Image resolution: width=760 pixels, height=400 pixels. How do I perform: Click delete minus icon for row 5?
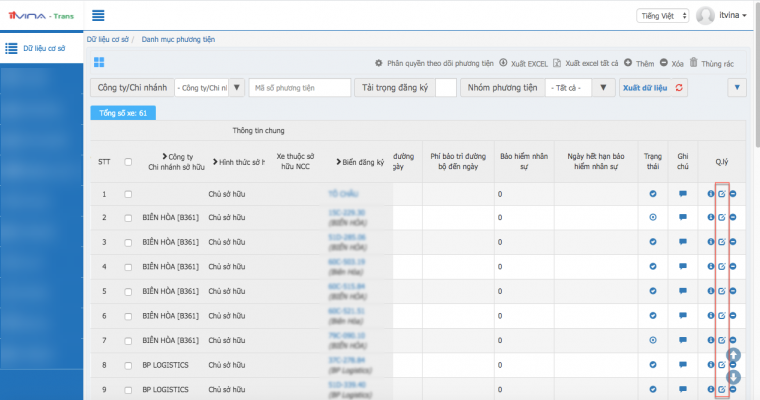coord(733,291)
